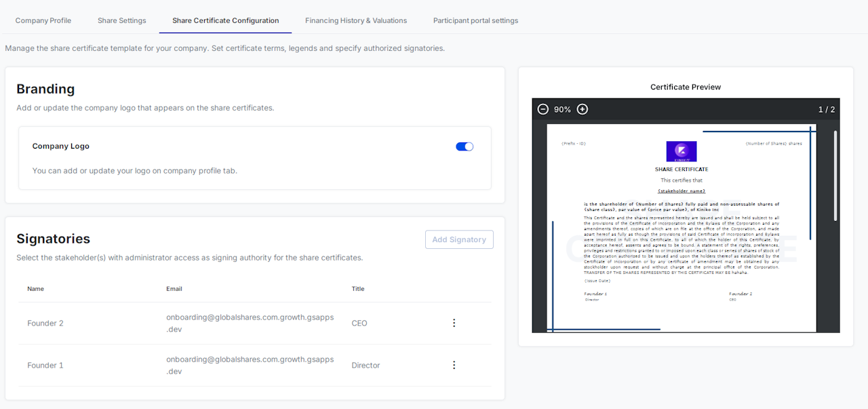Image resolution: width=868 pixels, height=409 pixels.
Task: Click the preview pane vertical scrollbar
Action: click(x=835, y=175)
